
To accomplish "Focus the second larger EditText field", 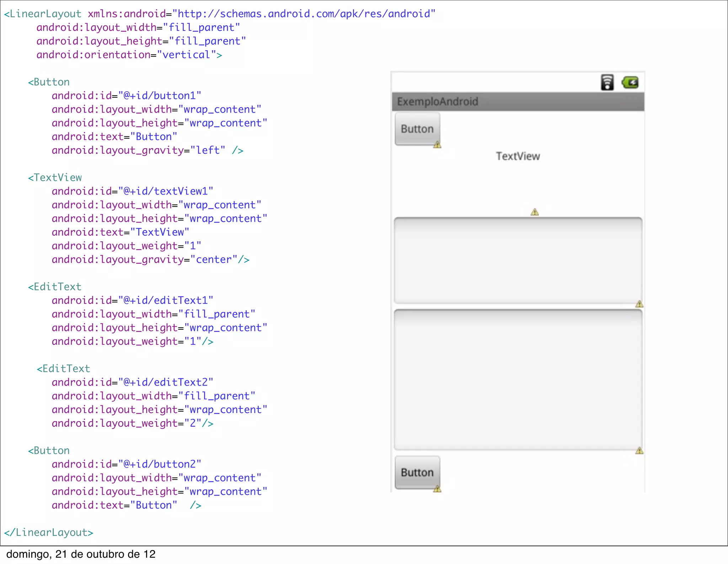I will click(518, 380).
